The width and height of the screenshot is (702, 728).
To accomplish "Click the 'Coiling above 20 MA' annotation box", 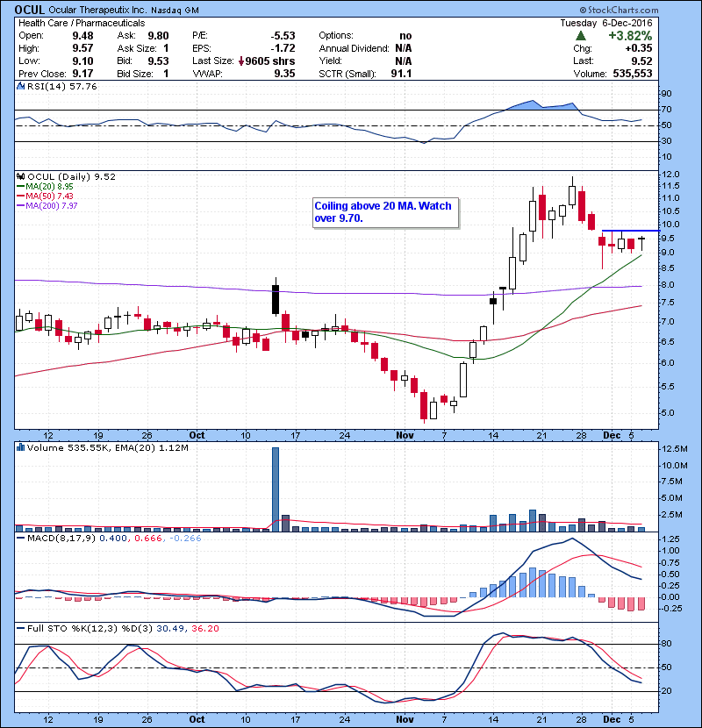I will [x=385, y=212].
